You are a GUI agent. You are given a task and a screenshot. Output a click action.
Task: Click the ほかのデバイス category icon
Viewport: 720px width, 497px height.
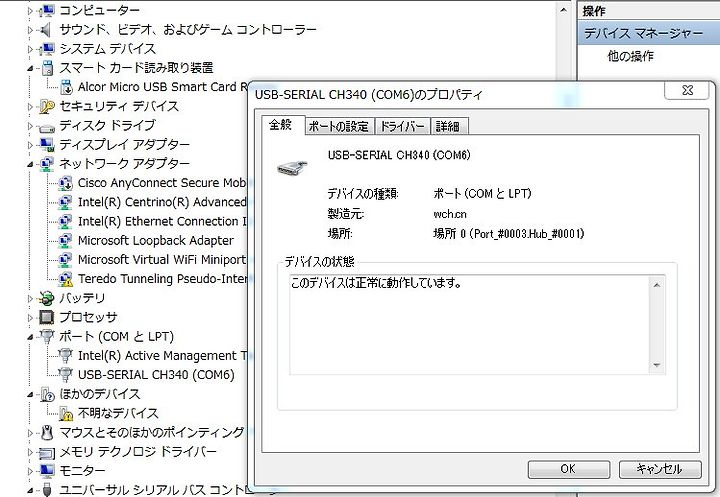[x=47, y=394]
